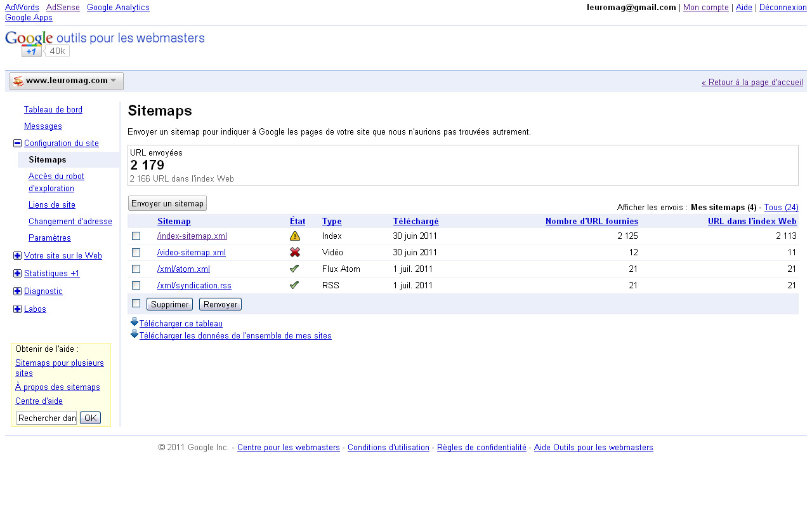Click the warning icon for index-sitemap.xml
This screenshot has height=508, width=812.
(295, 236)
